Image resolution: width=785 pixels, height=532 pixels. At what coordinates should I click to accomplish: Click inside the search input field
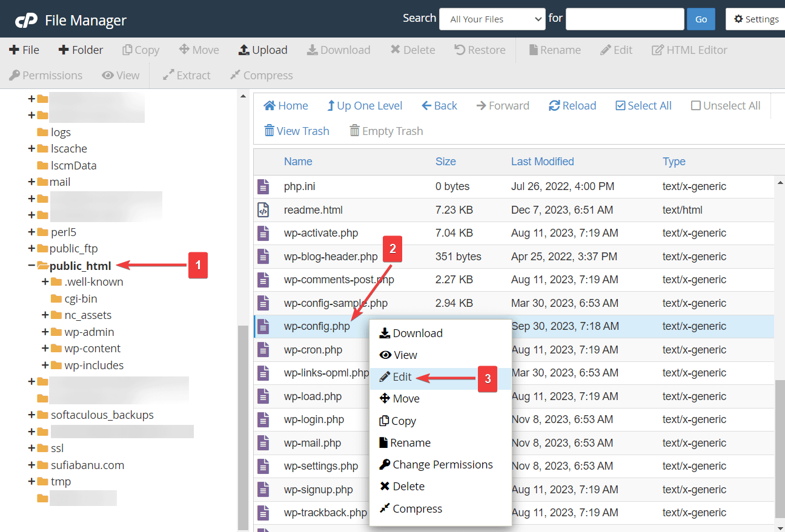click(x=624, y=19)
